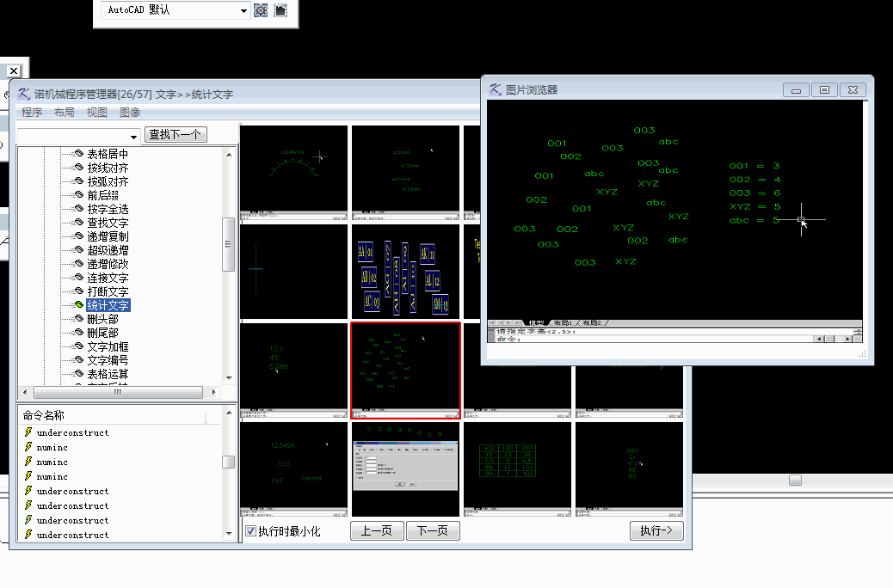Click the 下一页 button
The height and width of the screenshot is (588, 893).
(x=433, y=530)
